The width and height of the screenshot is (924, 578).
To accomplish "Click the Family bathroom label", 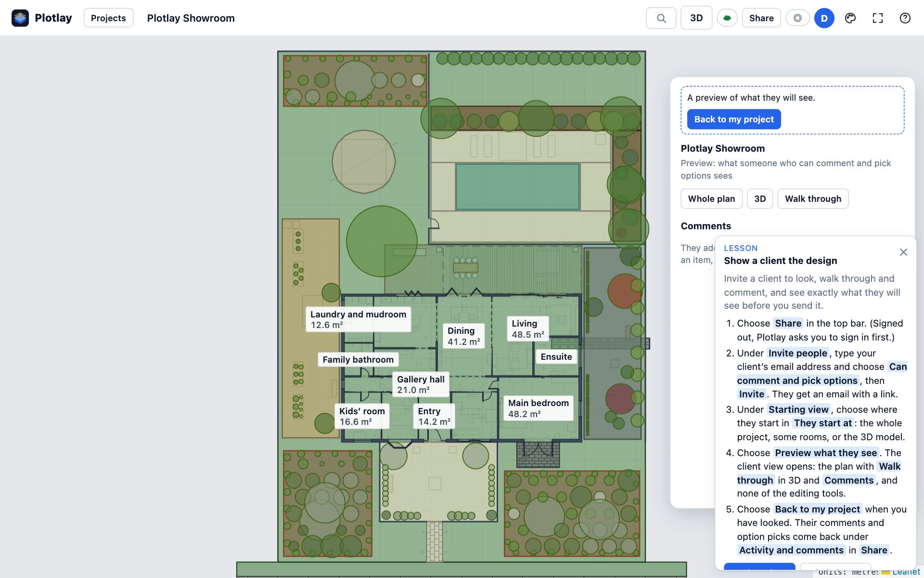I will coord(358,359).
